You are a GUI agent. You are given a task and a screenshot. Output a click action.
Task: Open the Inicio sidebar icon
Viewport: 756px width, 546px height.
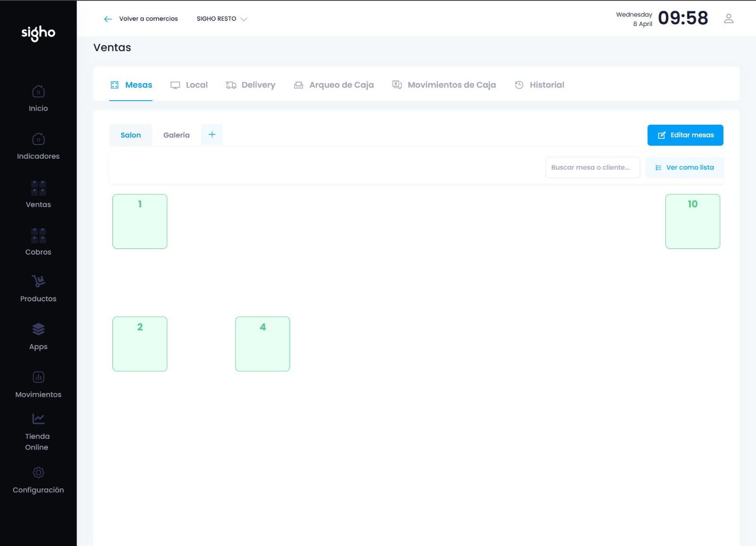pyautogui.click(x=38, y=92)
